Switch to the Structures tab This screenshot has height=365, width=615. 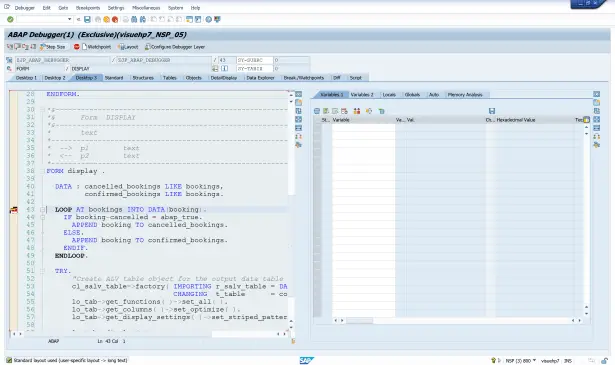[143, 78]
